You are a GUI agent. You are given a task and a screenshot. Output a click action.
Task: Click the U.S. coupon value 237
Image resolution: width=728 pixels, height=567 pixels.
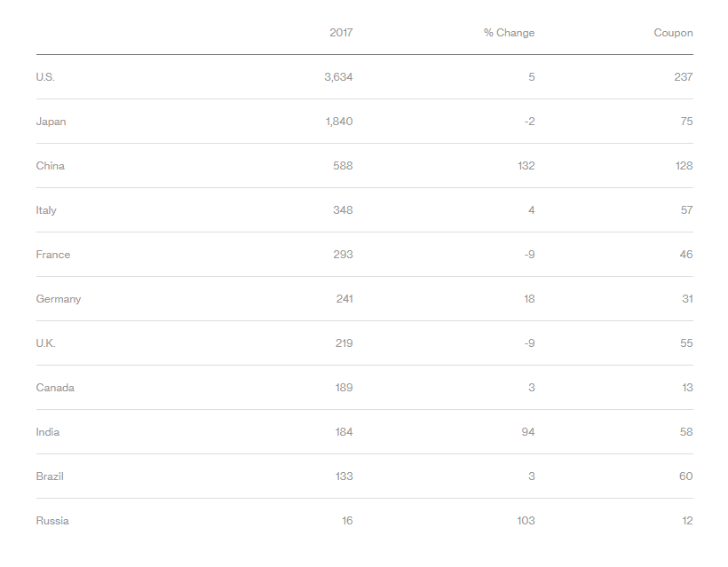(x=683, y=77)
